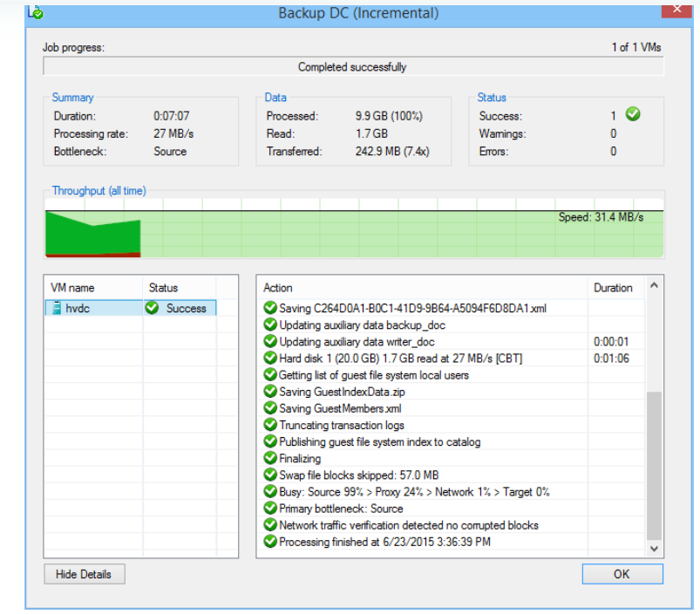
Task: Close the Backup DC dialog window
Action: pos(677,10)
